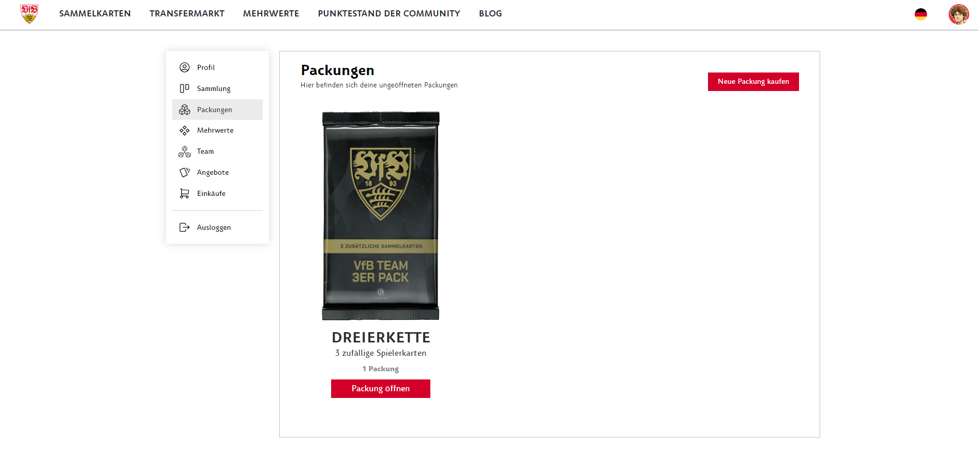Open the Sammelkarten menu
The image size is (980, 454).
95,14
